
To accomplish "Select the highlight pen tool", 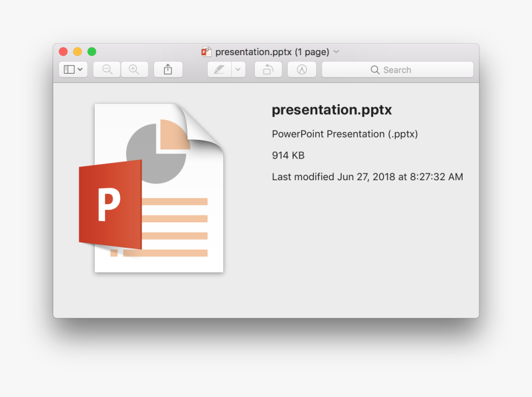I will click(x=220, y=69).
